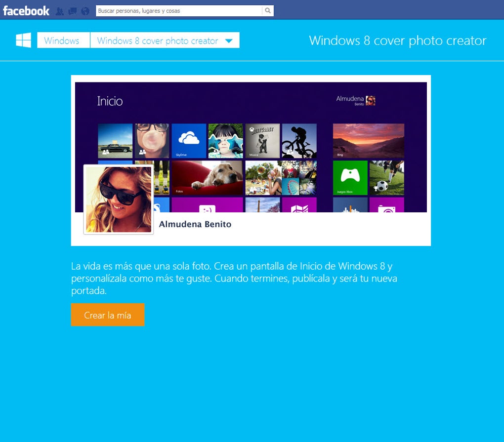This screenshot has width=504, height=442.
Task: Open the purple maps tile
Action: [x=299, y=205]
